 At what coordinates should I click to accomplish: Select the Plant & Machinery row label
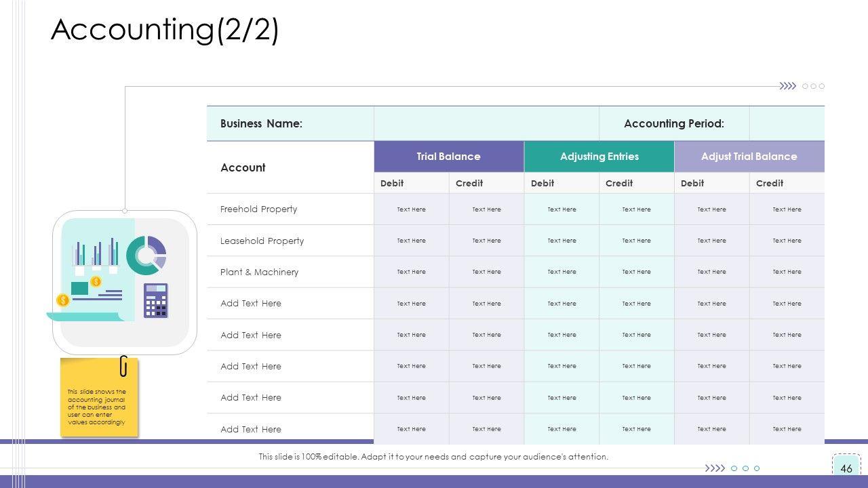click(259, 272)
